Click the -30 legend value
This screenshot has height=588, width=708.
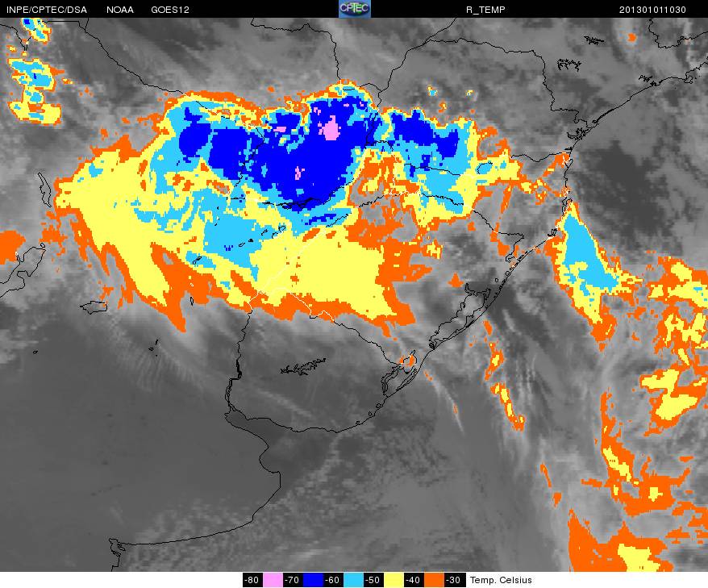455,580
